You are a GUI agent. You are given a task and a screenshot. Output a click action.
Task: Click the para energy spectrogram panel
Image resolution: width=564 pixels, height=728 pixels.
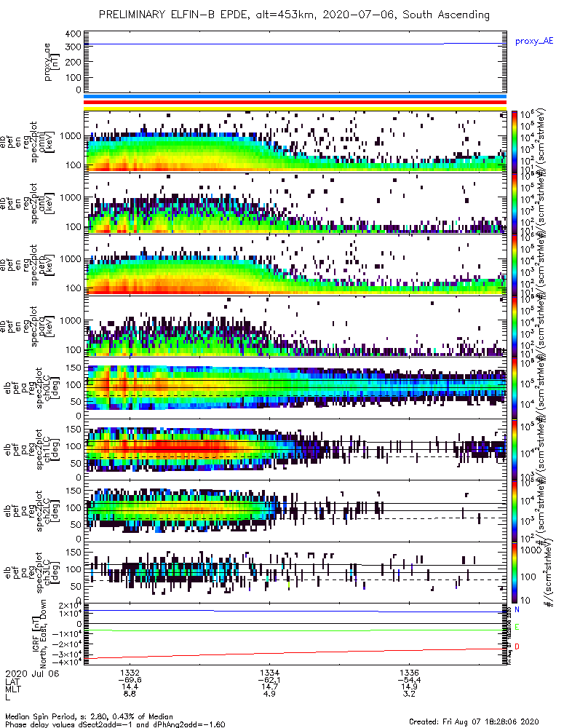(x=295, y=326)
